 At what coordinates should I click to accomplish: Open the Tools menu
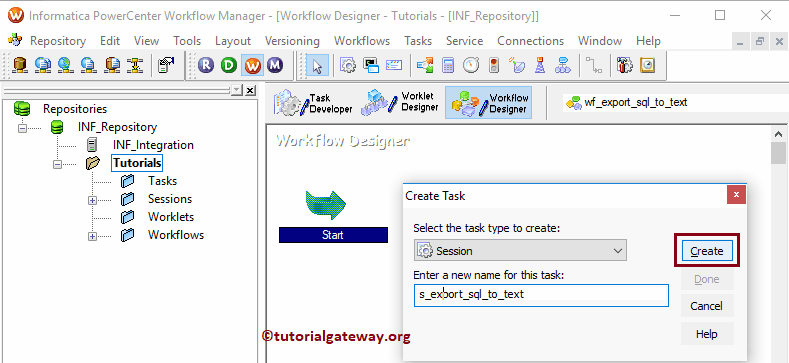187,41
